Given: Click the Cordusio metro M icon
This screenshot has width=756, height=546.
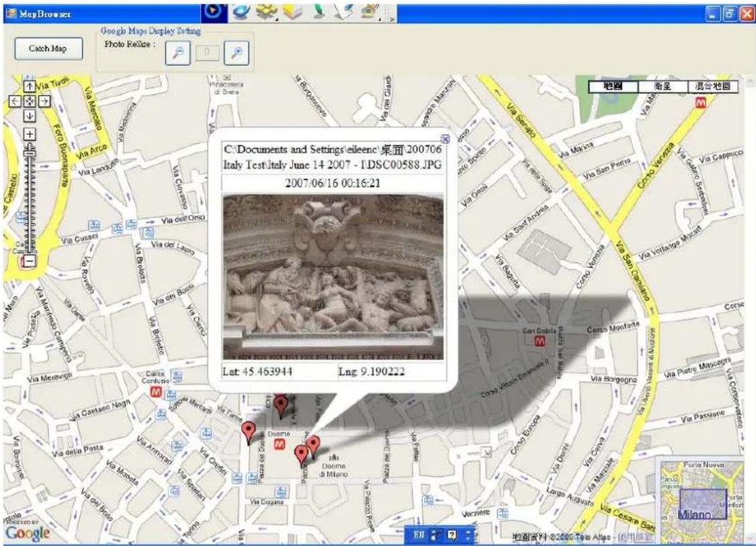Looking at the screenshot, I should (155, 393).
